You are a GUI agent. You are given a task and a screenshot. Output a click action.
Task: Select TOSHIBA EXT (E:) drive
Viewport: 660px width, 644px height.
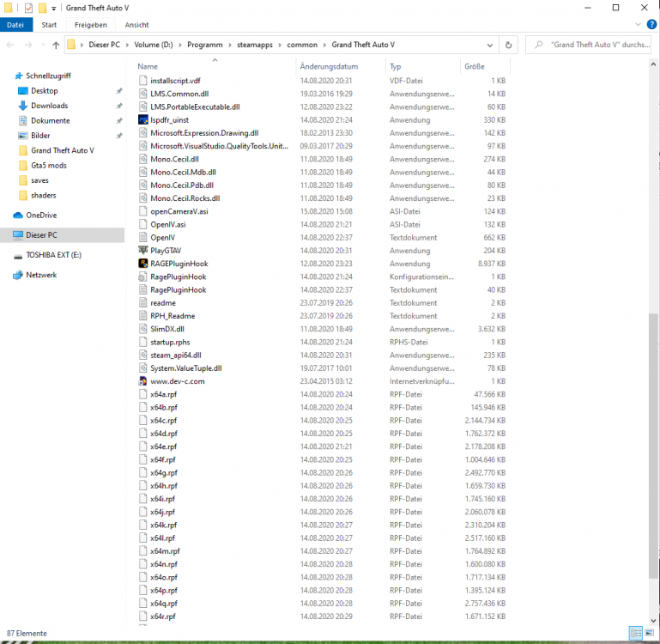[53, 255]
